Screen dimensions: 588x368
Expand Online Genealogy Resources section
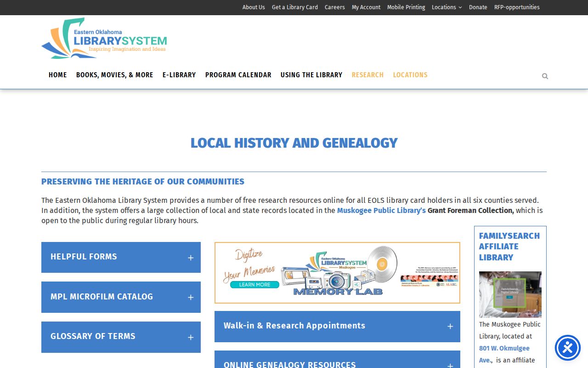point(337,360)
